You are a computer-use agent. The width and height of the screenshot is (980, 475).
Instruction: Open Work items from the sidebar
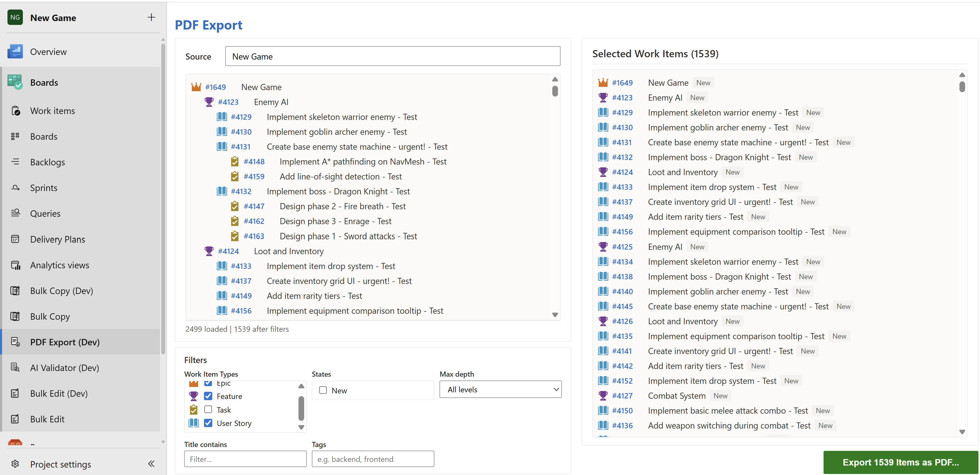[x=52, y=111]
